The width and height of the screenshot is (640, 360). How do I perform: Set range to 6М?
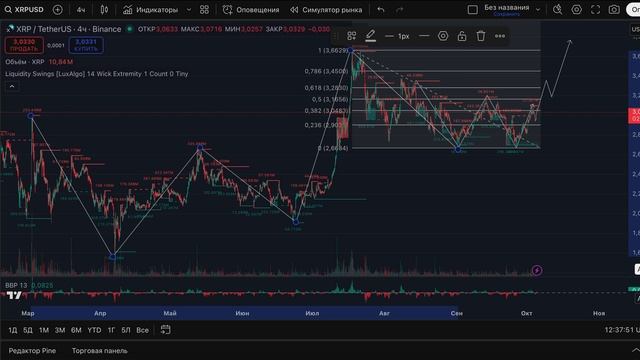[x=76, y=330]
